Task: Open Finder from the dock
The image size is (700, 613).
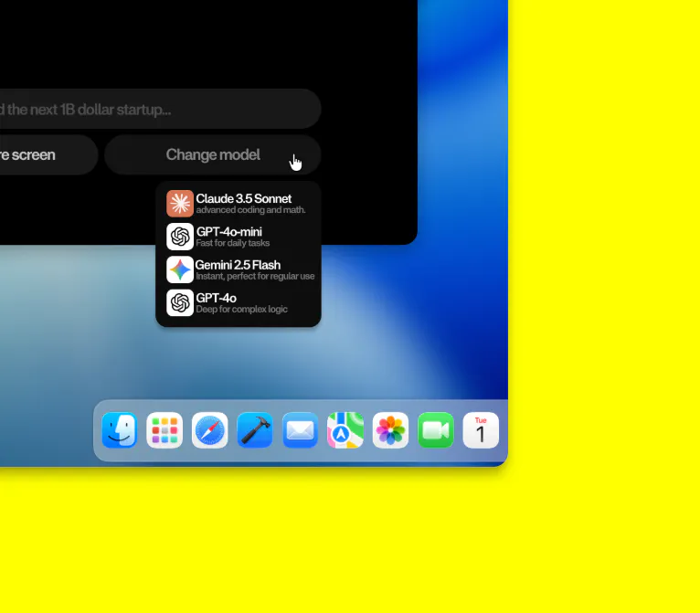Action: [x=119, y=430]
